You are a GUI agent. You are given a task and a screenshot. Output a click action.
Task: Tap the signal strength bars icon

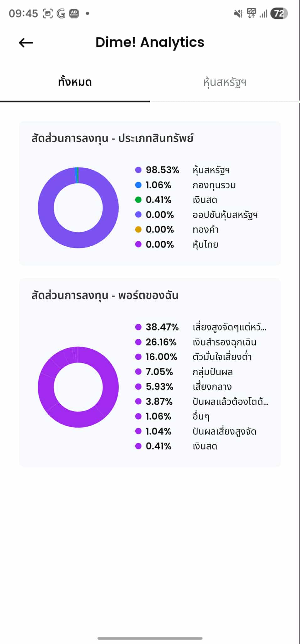pyautogui.click(x=263, y=14)
